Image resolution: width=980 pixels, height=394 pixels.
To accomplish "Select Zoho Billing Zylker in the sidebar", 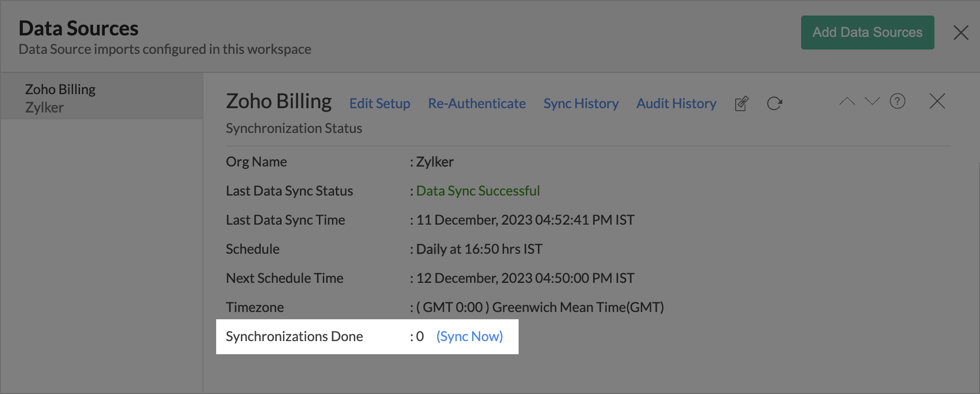I will tap(61, 98).
